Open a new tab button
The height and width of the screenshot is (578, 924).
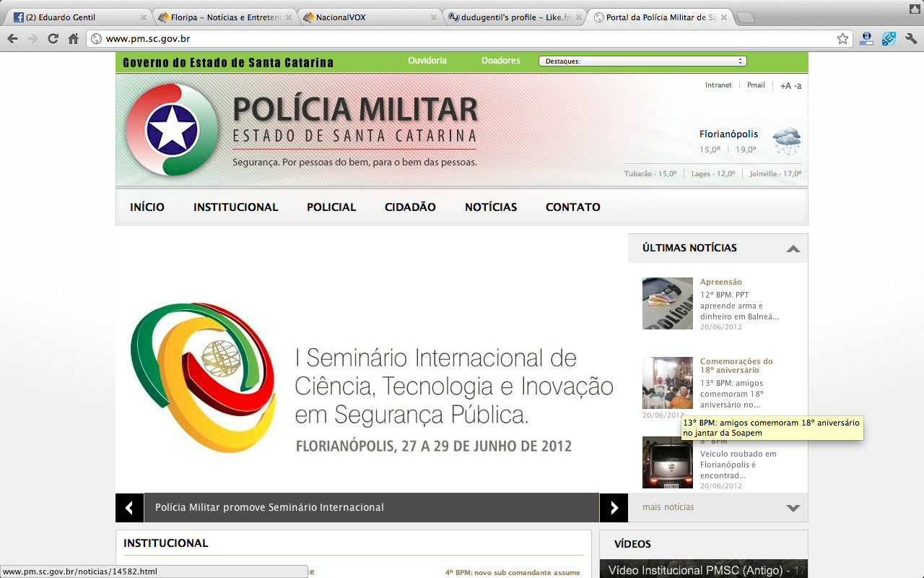coord(746,17)
